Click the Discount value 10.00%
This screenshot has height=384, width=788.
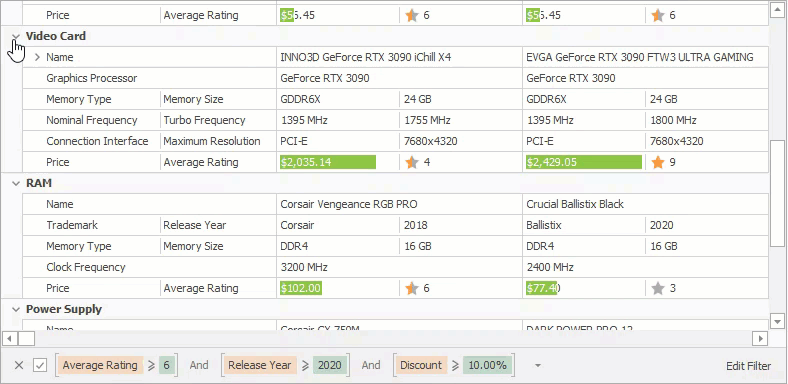pos(487,365)
